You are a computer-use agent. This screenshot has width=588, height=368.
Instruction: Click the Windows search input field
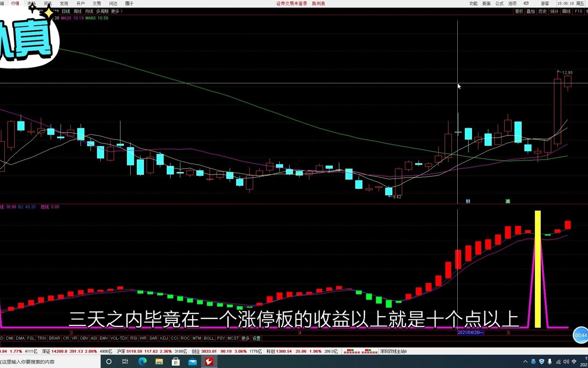(x=48, y=363)
